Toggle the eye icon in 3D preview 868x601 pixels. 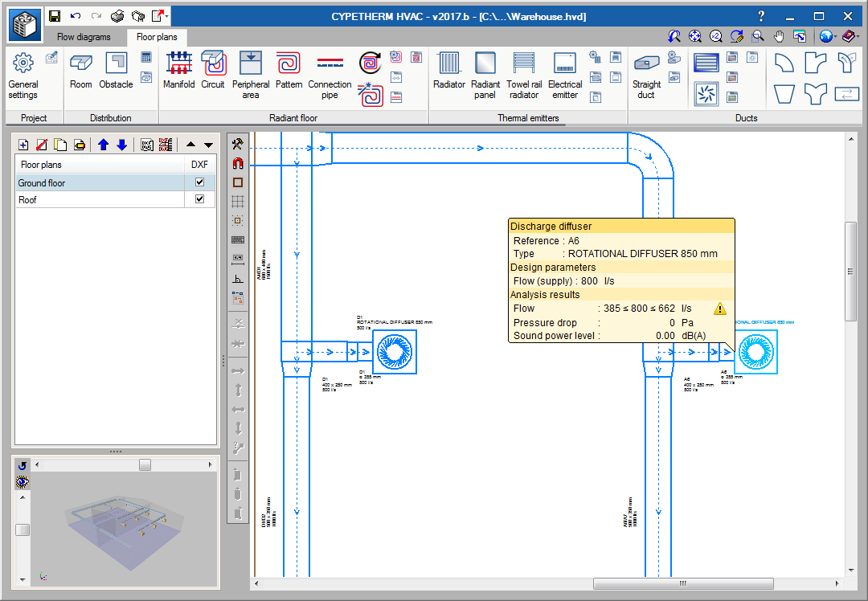click(x=23, y=482)
